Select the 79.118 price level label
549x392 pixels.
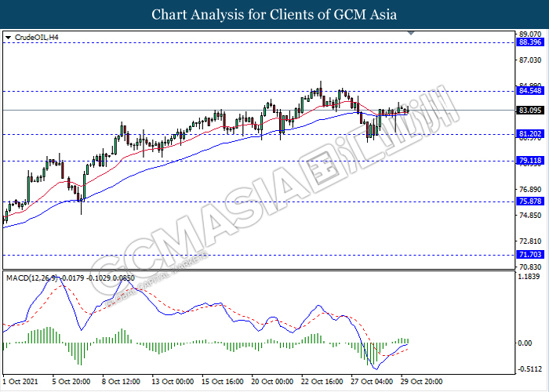[x=530, y=161]
